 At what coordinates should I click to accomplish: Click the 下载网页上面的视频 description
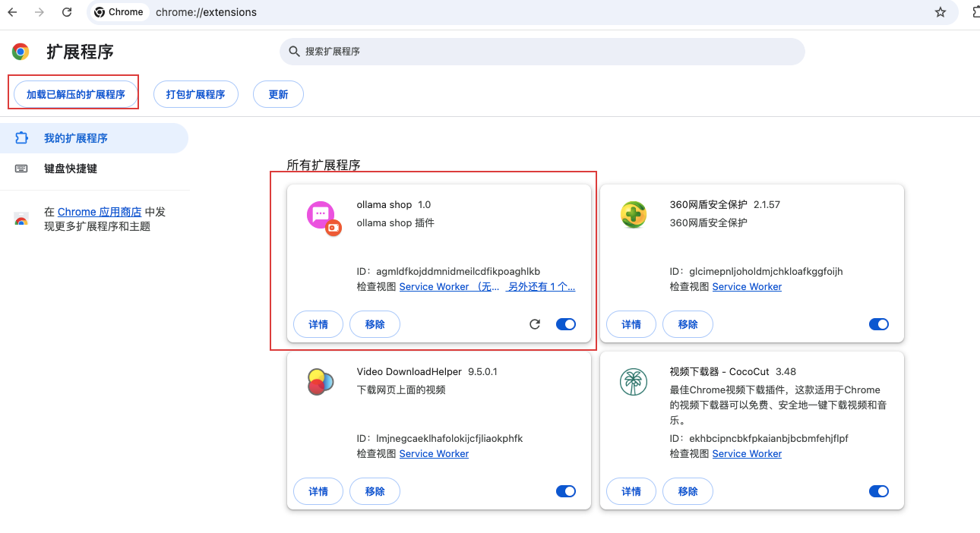pos(401,390)
